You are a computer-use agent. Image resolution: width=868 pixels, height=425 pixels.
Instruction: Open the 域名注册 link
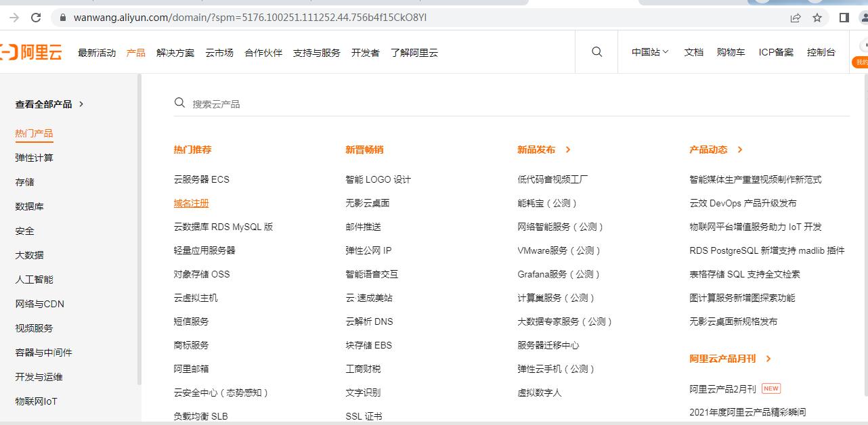(190, 202)
